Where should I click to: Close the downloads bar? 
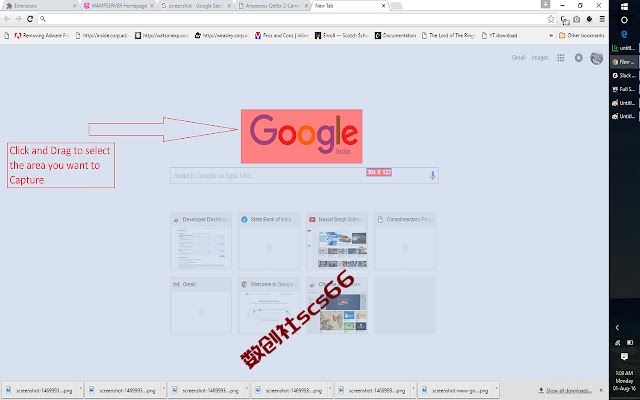tap(601, 391)
